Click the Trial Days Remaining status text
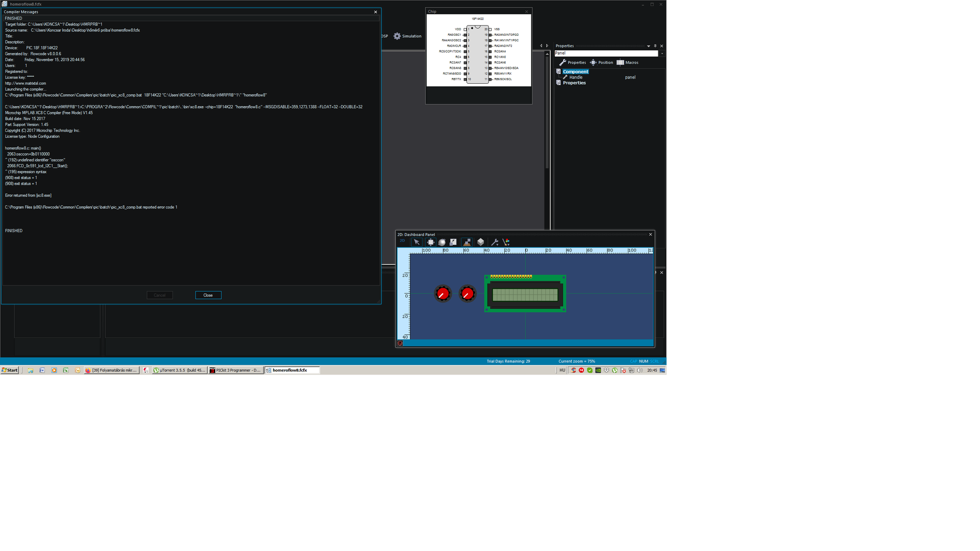This screenshot has width=980, height=551. [508, 361]
